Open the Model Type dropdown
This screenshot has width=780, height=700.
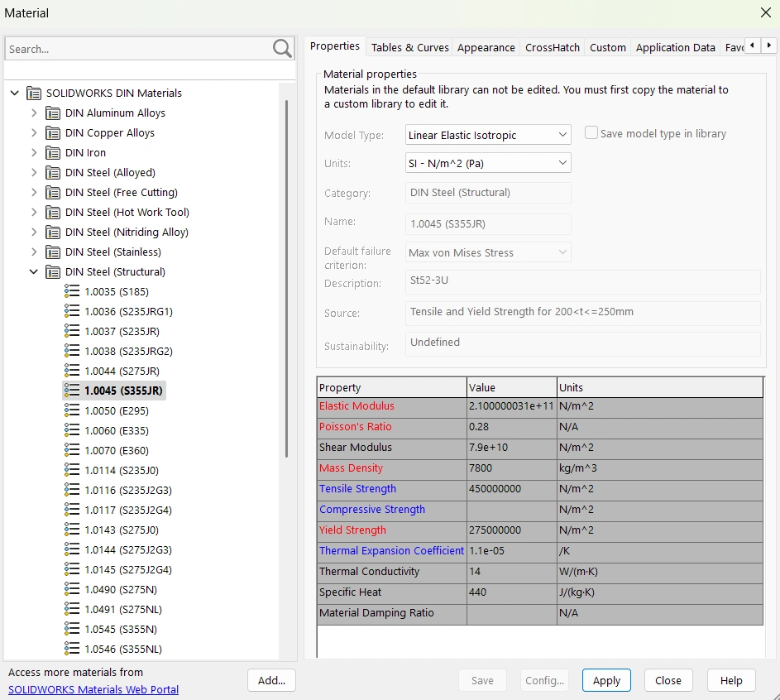click(x=488, y=135)
